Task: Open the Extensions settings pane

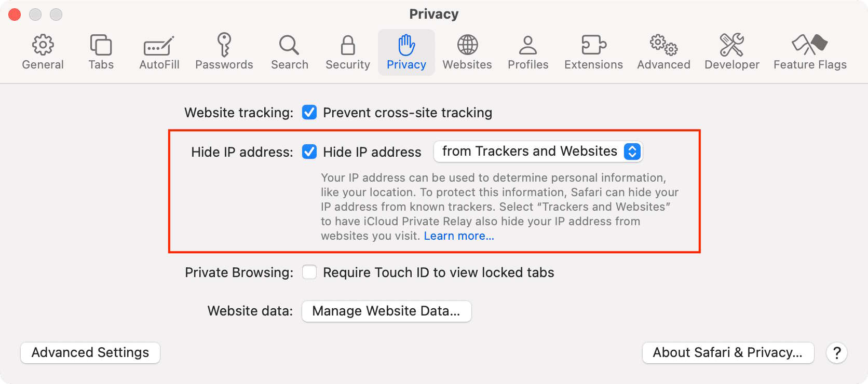Action: tap(593, 50)
